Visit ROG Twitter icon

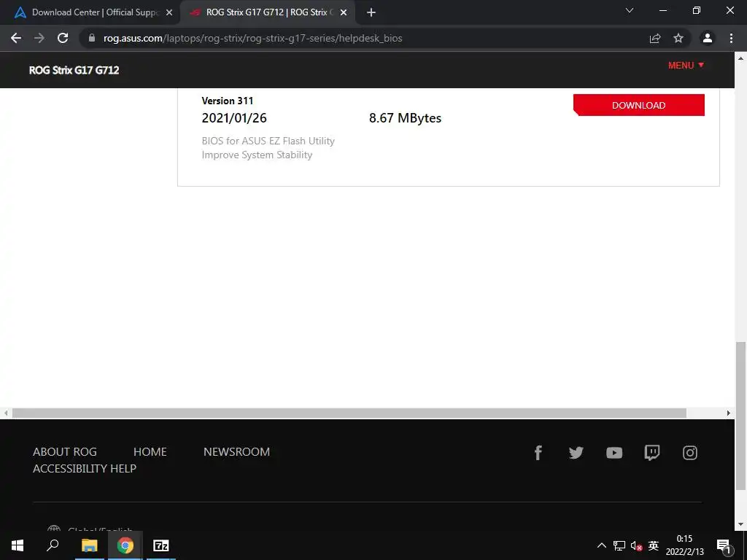[576, 452]
